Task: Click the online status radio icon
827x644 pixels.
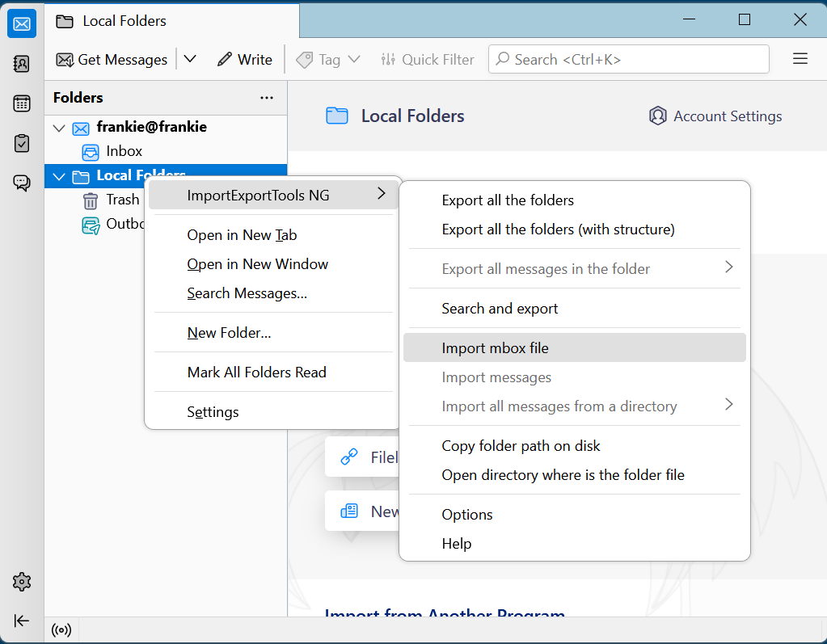Action: pos(61,629)
